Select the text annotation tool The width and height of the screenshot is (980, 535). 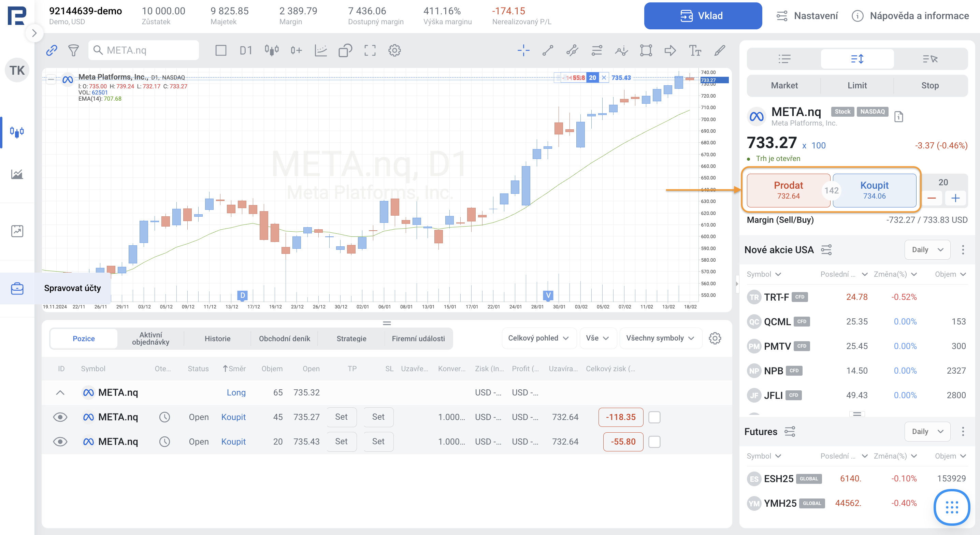[x=695, y=50]
